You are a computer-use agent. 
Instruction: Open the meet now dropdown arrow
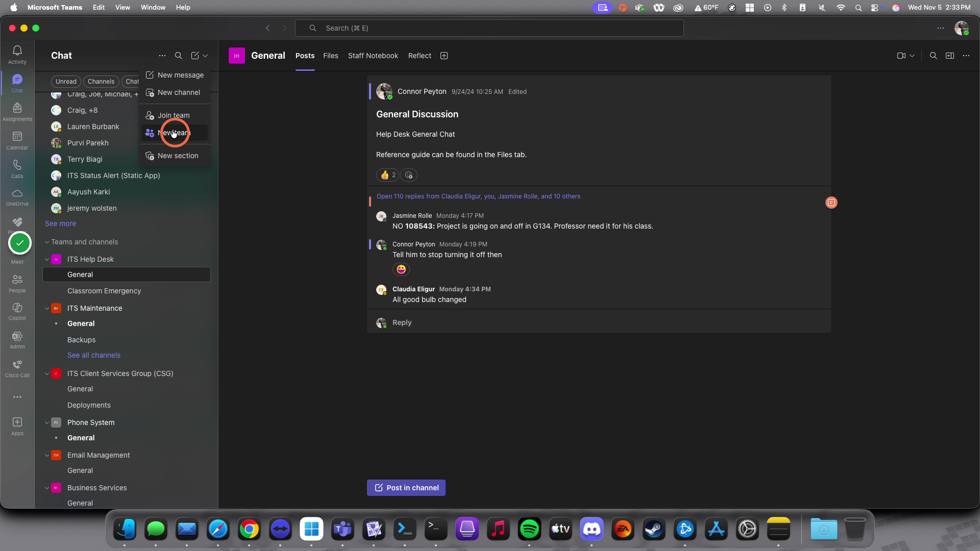pos(912,56)
